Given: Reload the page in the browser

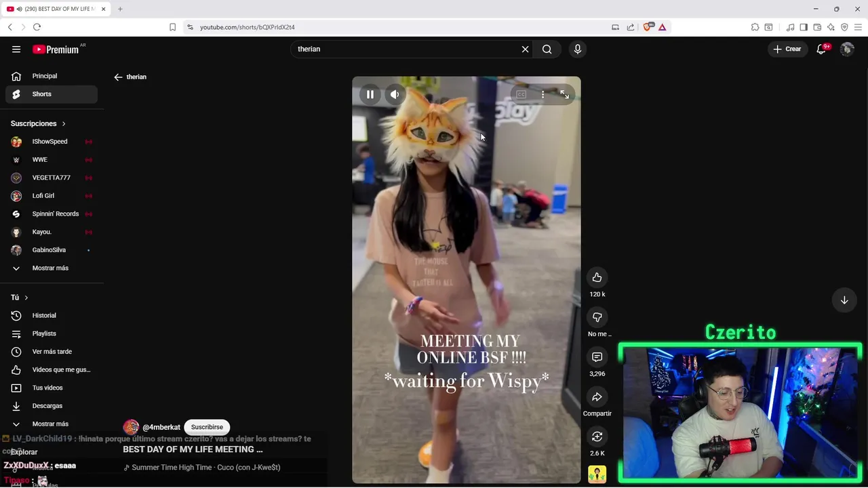Looking at the screenshot, I should point(37,27).
